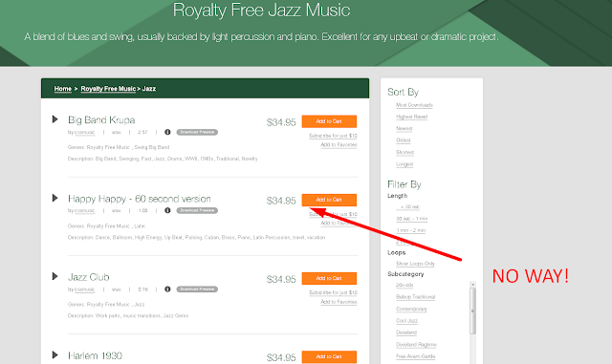Sort tracks by Highest Rated
The image size is (612, 364).
pyautogui.click(x=412, y=118)
